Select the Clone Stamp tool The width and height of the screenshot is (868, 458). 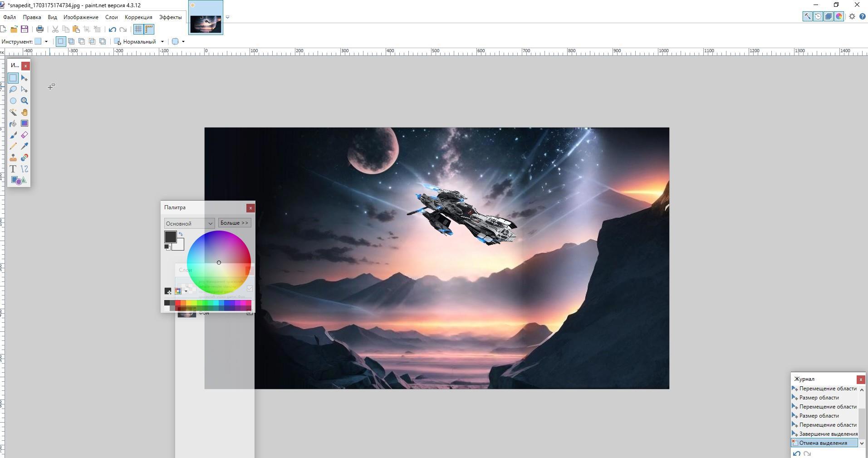tap(13, 158)
